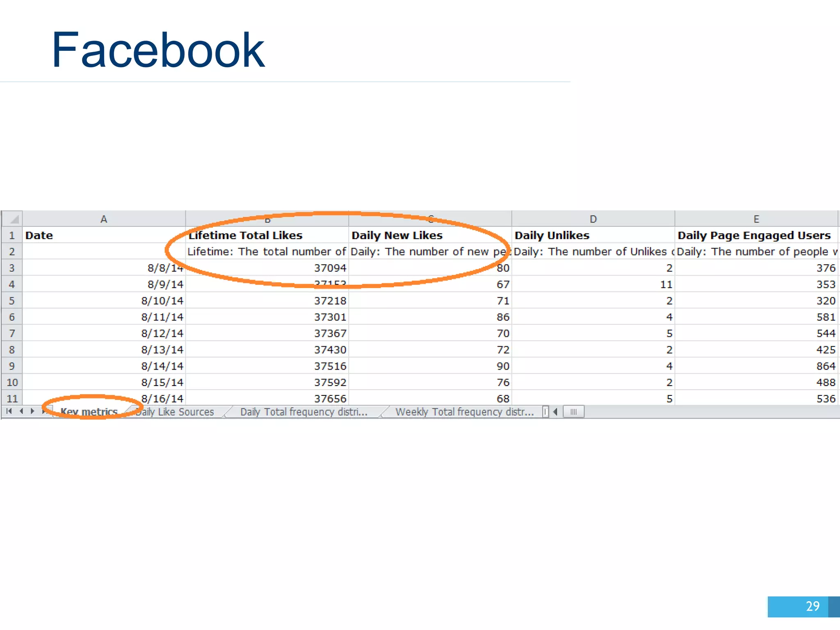Switch to the Key metrics sheet tab
Screen dimensions: 840x630
[89, 412]
